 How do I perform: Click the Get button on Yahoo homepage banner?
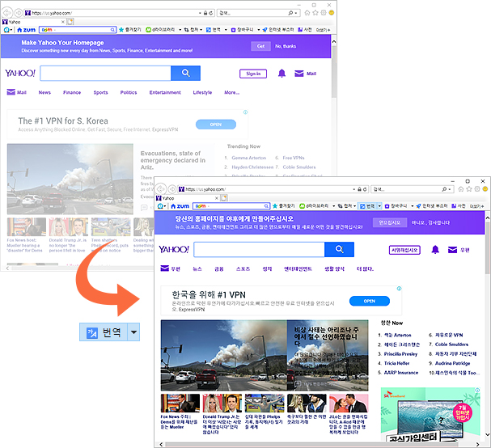tap(260, 46)
